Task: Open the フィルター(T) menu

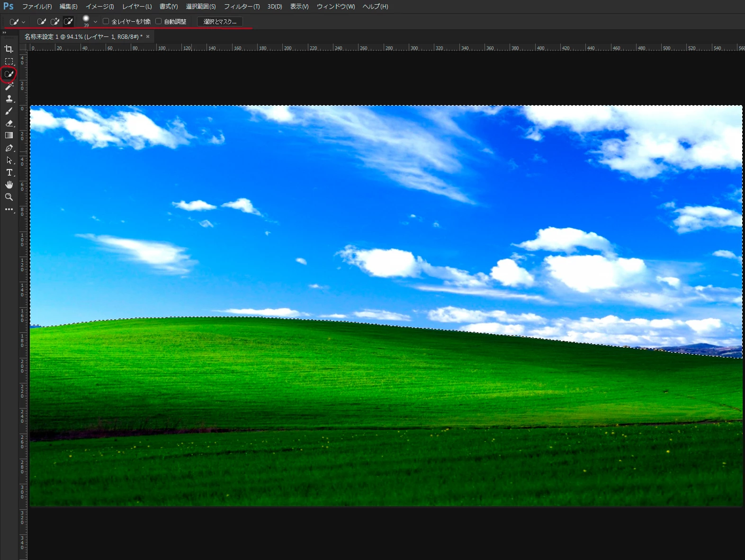Action: tap(242, 7)
